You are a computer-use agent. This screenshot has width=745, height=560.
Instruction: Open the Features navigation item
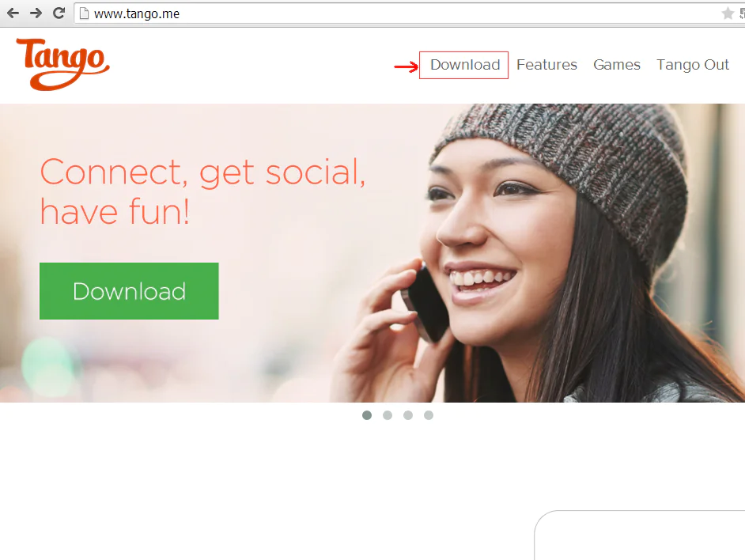click(546, 65)
